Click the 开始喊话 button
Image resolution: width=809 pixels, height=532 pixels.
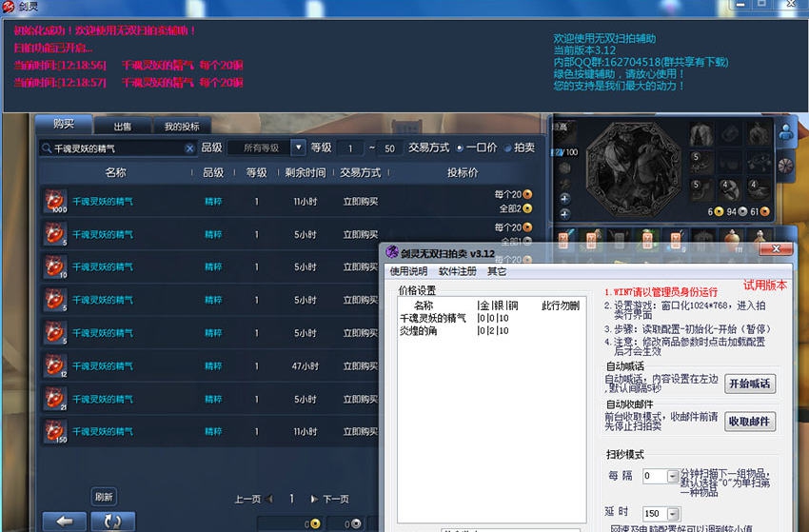coord(750,384)
